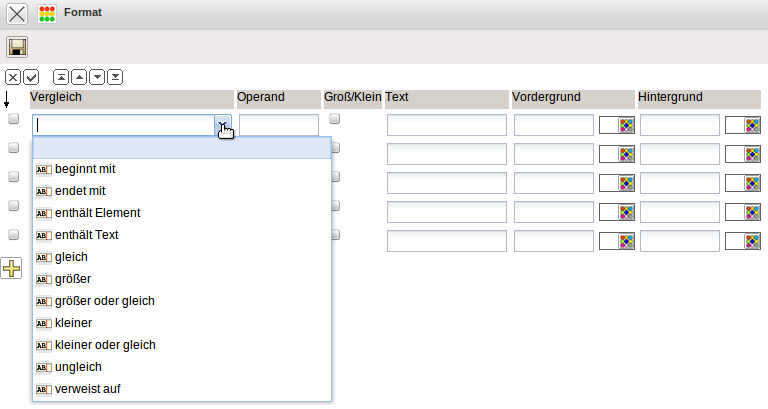768x409 pixels.
Task: Add a new row with plus icon
Action: (12, 268)
